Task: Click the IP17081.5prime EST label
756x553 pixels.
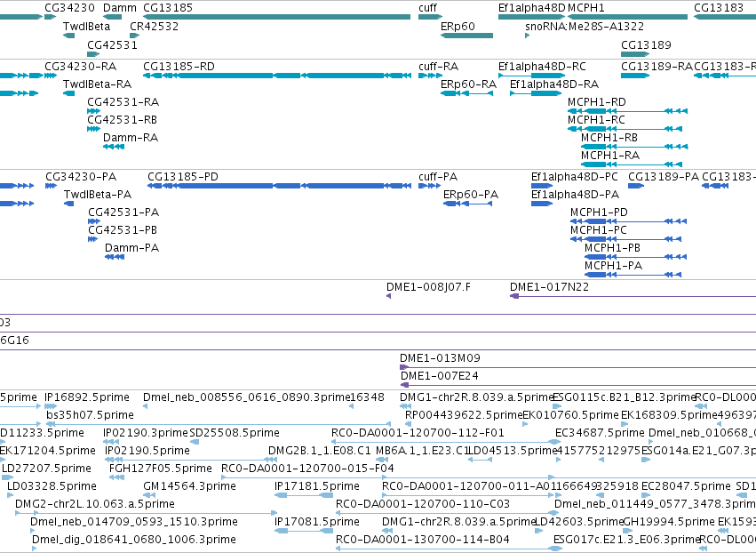Action: click(x=317, y=522)
